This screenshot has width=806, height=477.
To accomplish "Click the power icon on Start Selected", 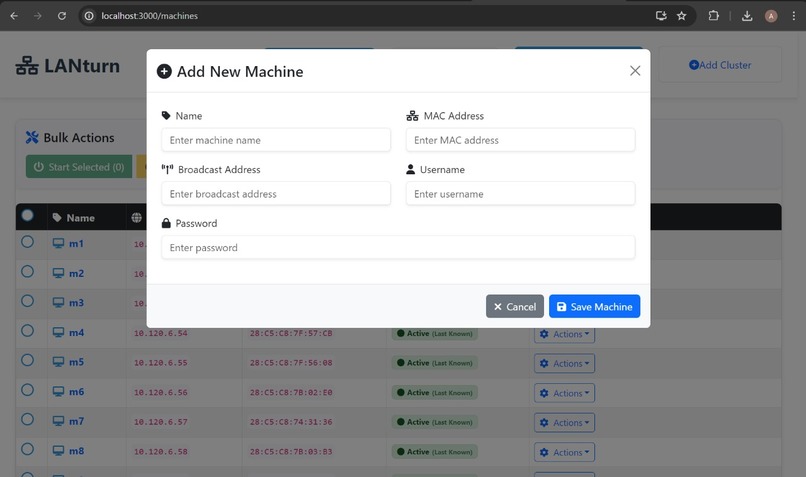I will [x=39, y=167].
